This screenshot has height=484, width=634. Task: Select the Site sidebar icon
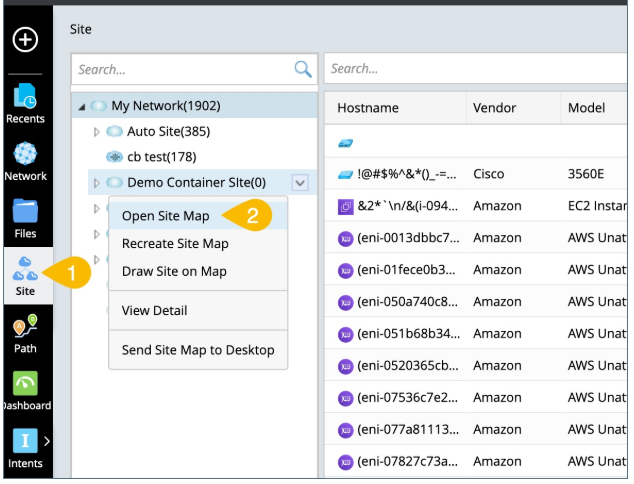25,275
